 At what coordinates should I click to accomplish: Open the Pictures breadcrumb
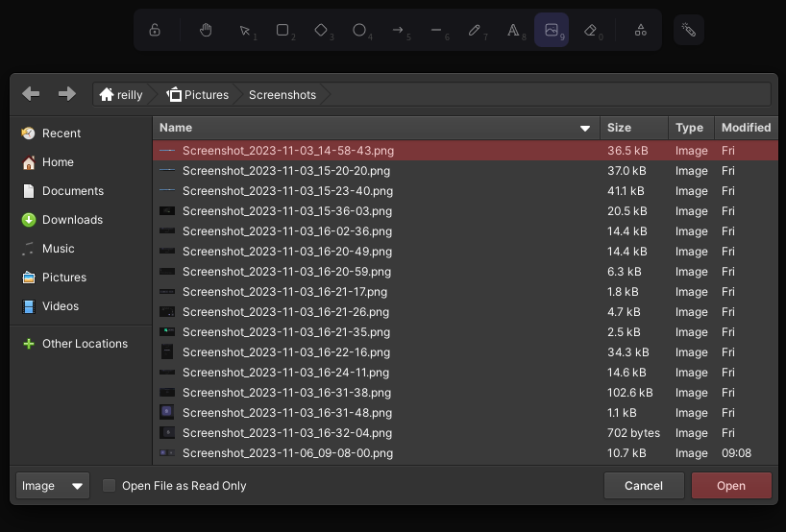point(198,95)
